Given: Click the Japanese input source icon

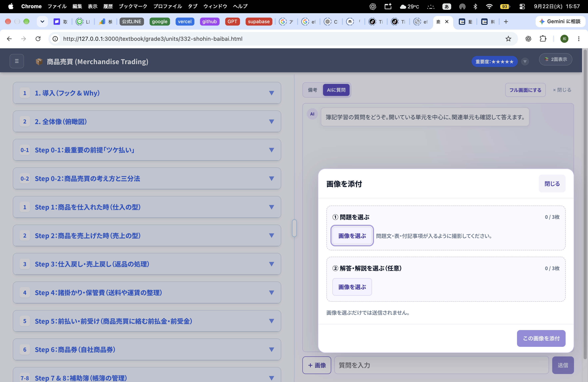Looking at the screenshot, I should coord(446,6).
